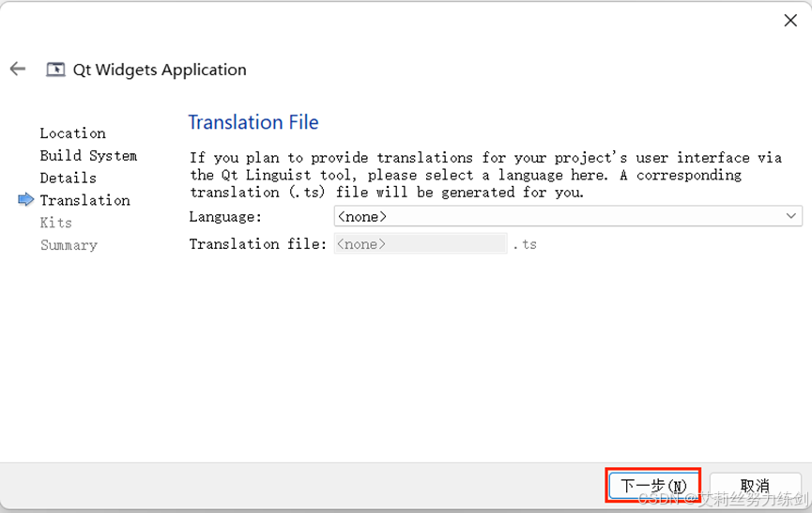
Task: Click the 下一步(N) next button
Action: pos(653,486)
